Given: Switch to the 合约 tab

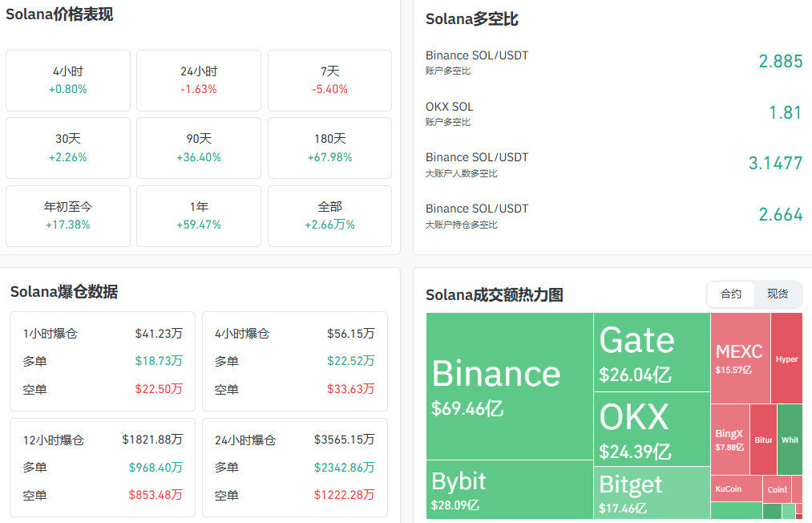Looking at the screenshot, I should click(x=731, y=294).
